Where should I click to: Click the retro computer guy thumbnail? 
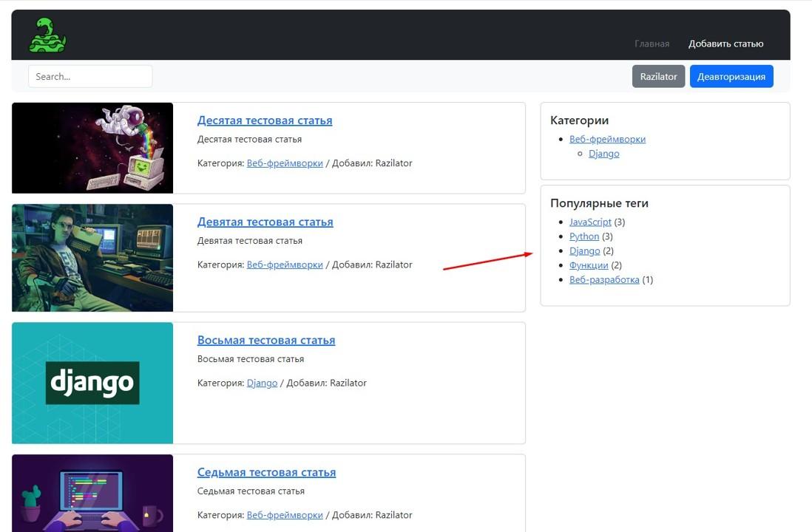(x=92, y=258)
